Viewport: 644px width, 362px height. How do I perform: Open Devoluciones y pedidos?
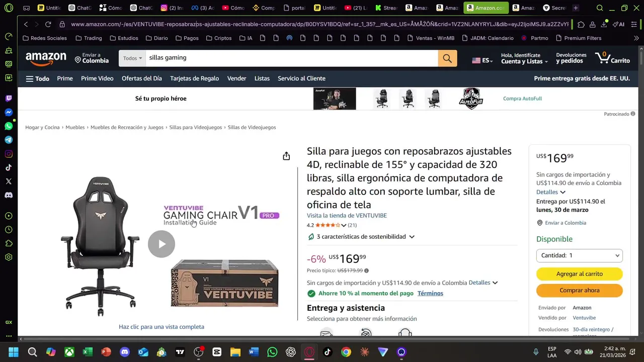[571, 58]
